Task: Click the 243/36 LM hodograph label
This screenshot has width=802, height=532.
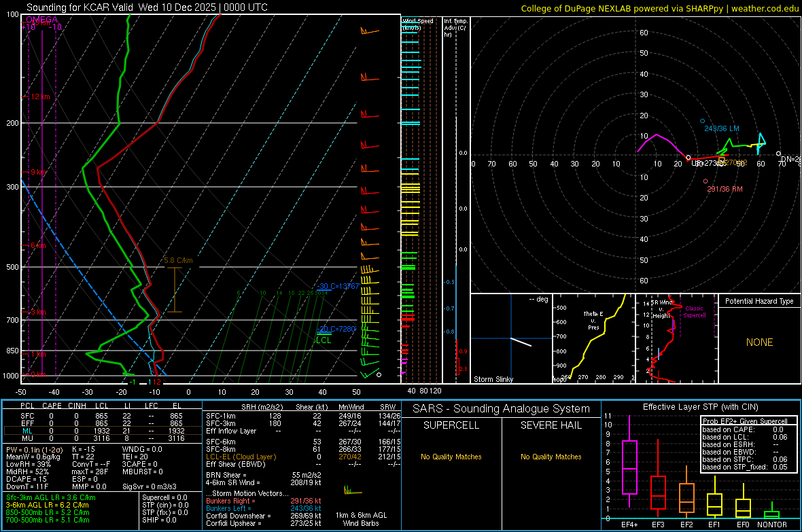Action: (x=722, y=128)
